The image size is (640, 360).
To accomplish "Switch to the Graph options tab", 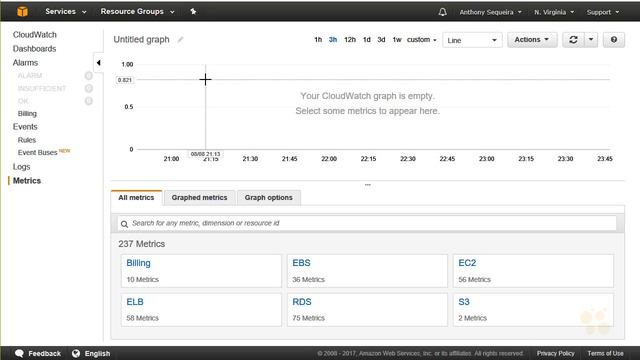I will (x=269, y=198).
